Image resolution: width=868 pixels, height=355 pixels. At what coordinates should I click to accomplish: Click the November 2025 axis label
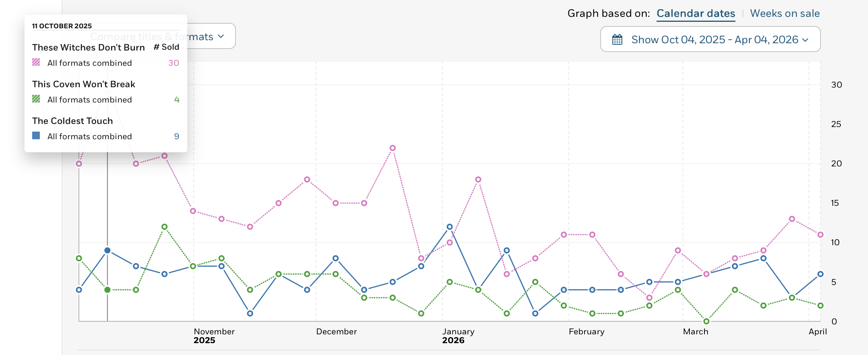(x=214, y=336)
